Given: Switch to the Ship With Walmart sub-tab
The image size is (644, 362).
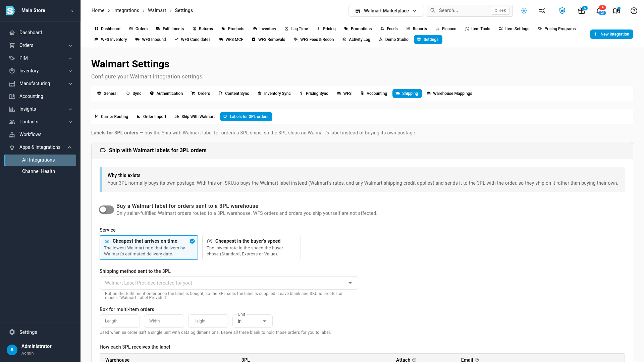Looking at the screenshot, I should coord(195,117).
